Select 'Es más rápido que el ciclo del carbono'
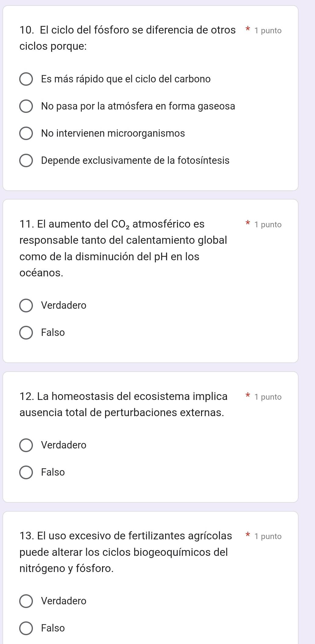The image size is (315, 644). [x=26, y=79]
